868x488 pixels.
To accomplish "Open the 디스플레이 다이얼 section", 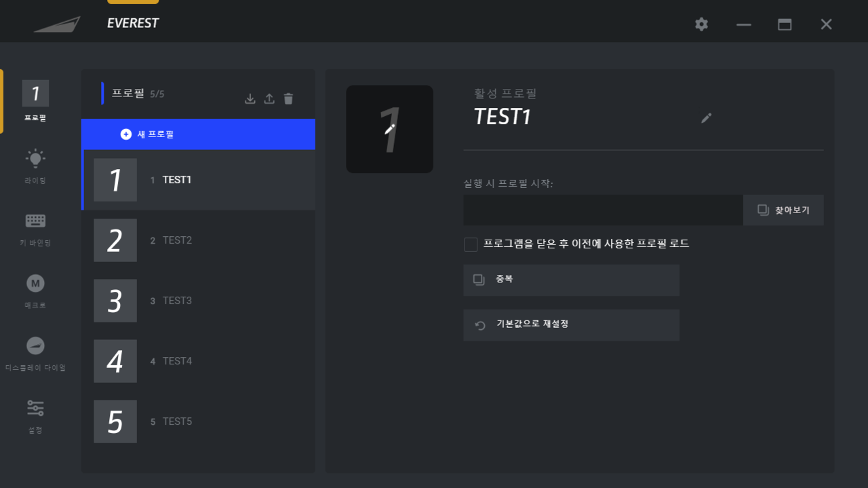I will (x=35, y=353).
